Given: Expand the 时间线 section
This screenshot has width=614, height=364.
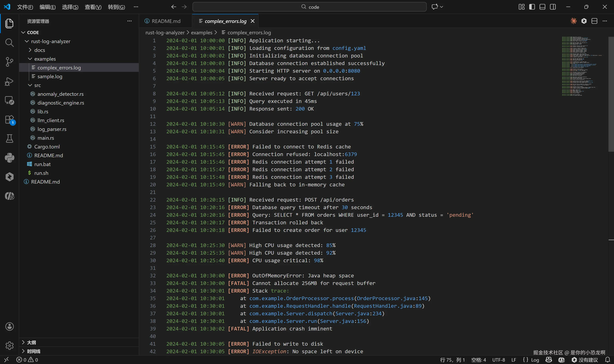Looking at the screenshot, I should (x=33, y=351).
